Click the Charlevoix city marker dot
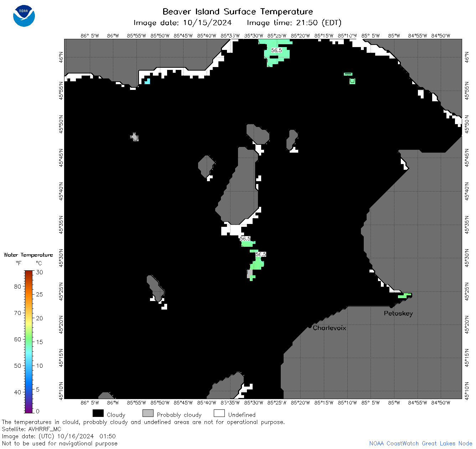The height and width of the screenshot is (449, 476). tap(310, 326)
